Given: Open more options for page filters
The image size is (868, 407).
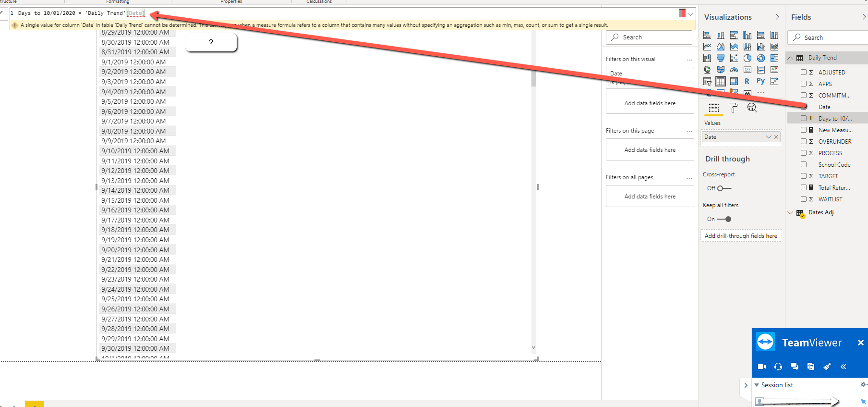Looking at the screenshot, I should [689, 131].
